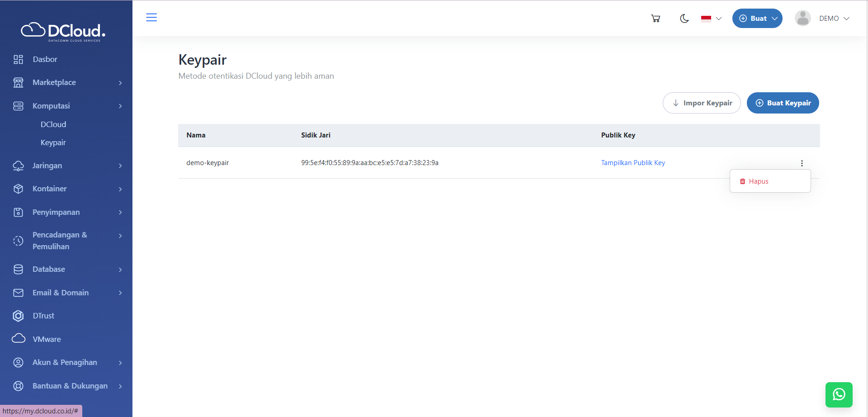868x417 pixels.
Task: Open DTrust from sidebar
Action: point(43,316)
